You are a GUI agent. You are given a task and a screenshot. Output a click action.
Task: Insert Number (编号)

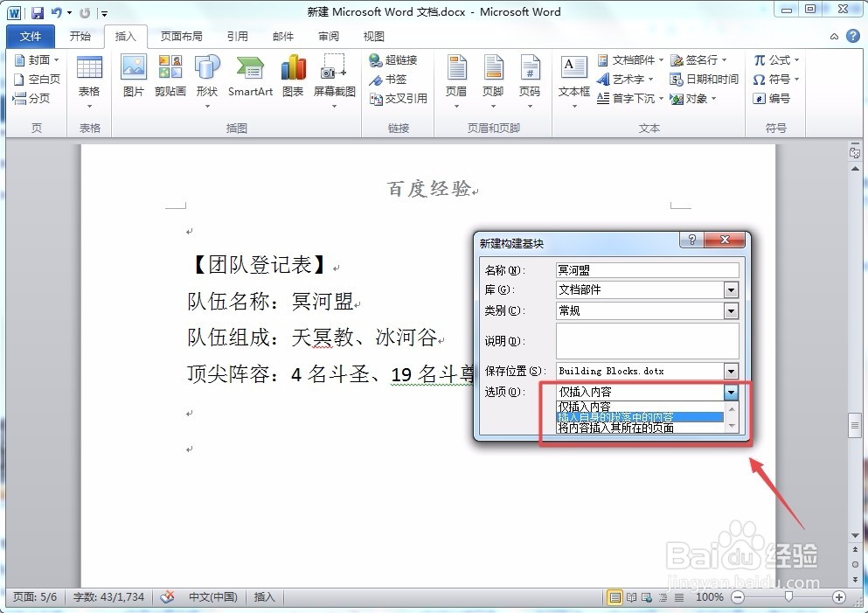[772, 99]
